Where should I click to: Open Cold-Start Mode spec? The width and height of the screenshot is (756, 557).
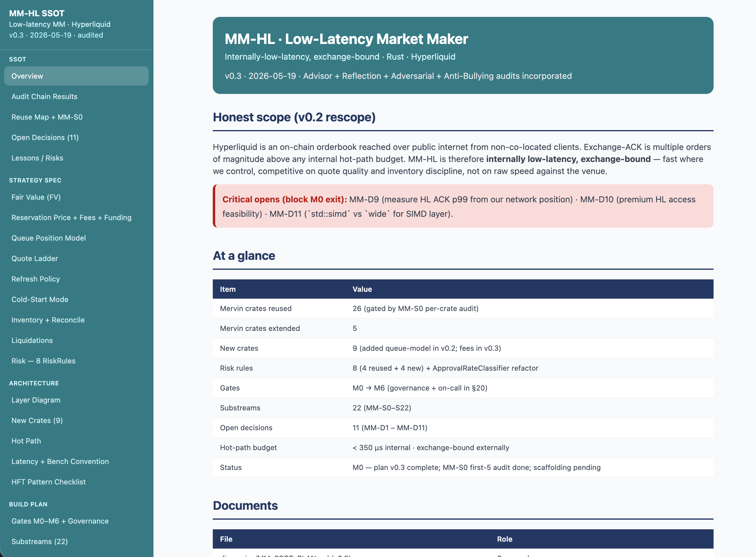tap(76, 299)
